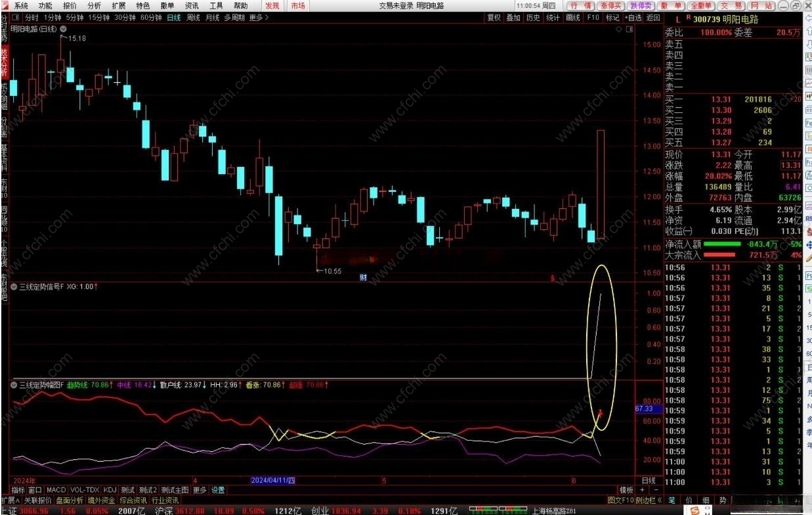Open the 特色 menu
812x515 pixels.
[x=142, y=5]
